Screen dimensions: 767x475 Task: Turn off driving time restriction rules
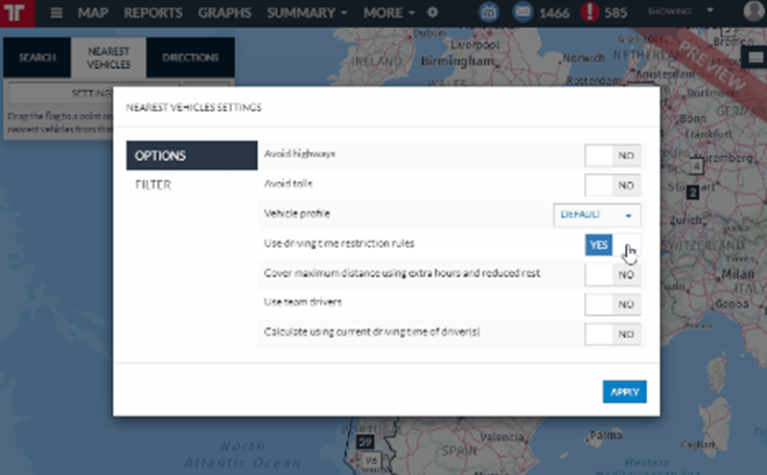pos(612,245)
